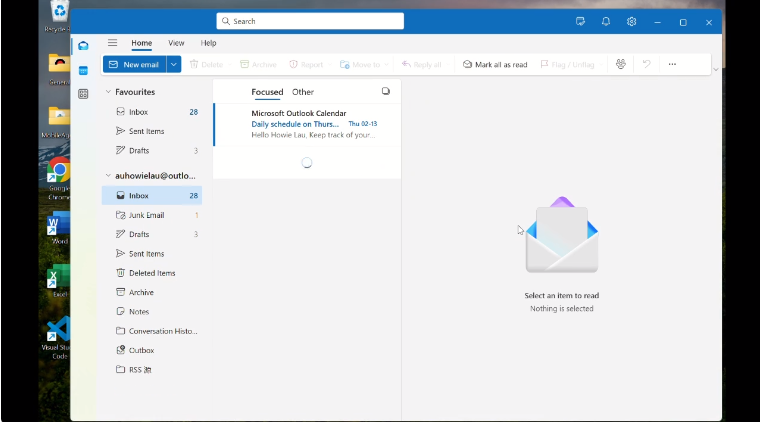Click the Recycle Bin desktop icon
This screenshot has height=422, width=760.
click(59, 16)
